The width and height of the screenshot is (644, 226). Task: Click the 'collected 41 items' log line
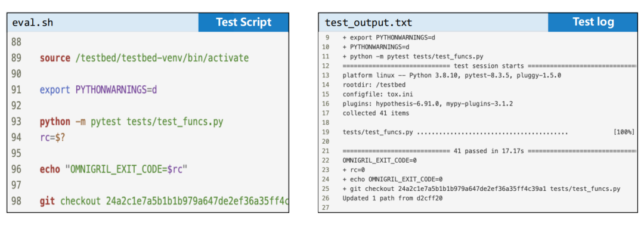tap(376, 113)
